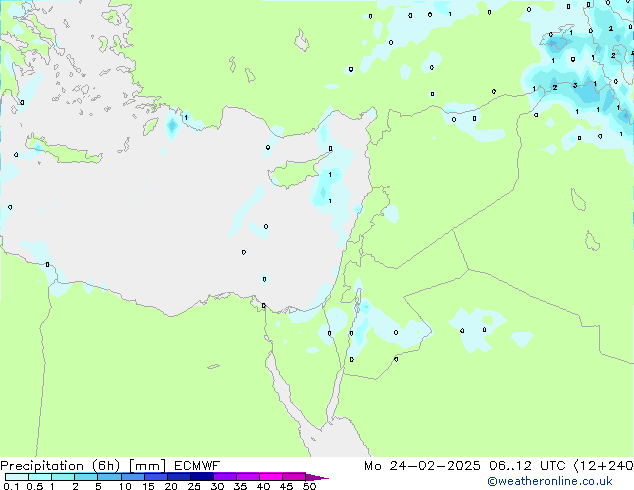Click the precipitation value '3' on map

575,85
